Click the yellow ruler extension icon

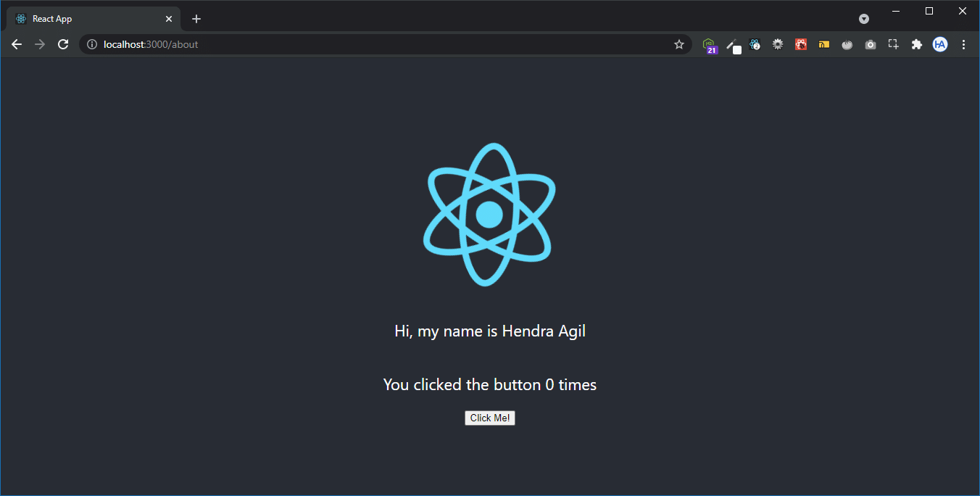click(x=824, y=44)
